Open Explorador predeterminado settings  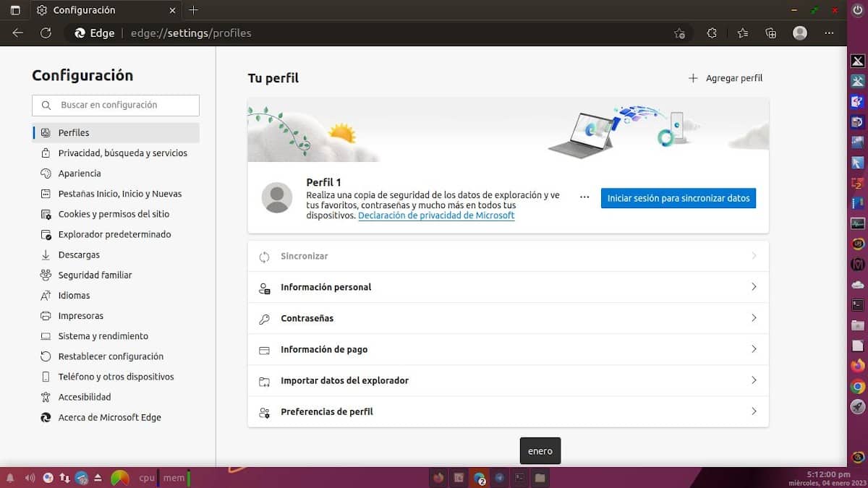pos(116,234)
